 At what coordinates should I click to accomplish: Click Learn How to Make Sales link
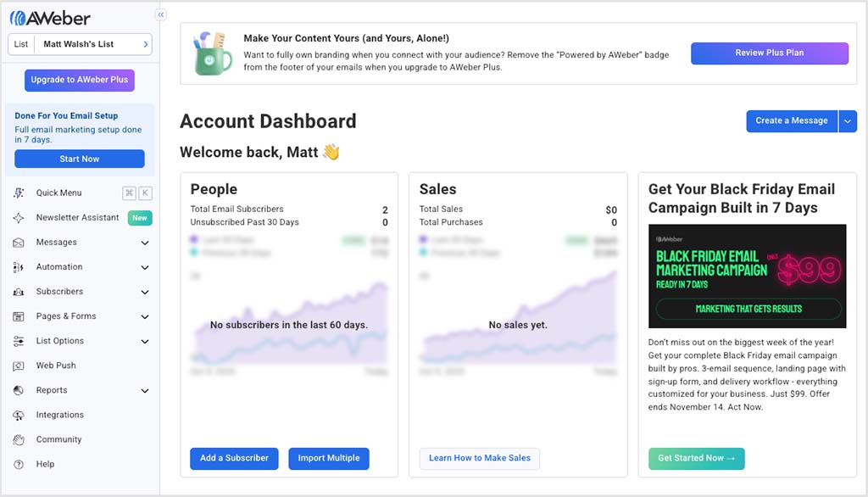[x=479, y=458]
